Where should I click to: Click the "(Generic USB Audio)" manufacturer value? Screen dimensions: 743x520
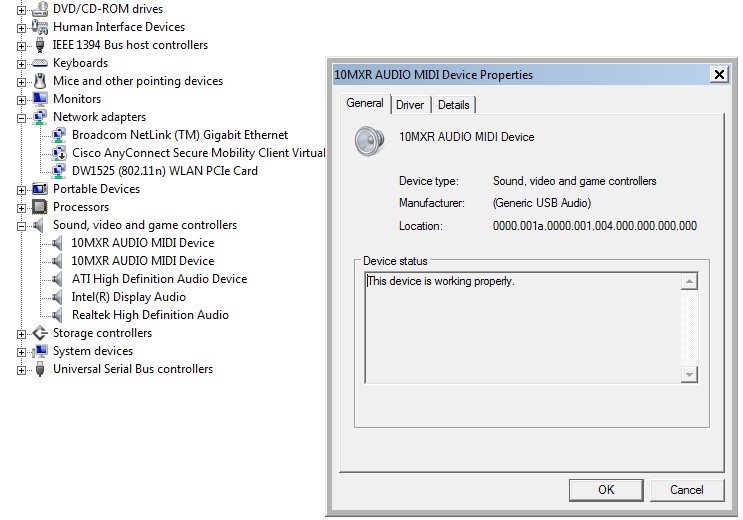(542, 203)
